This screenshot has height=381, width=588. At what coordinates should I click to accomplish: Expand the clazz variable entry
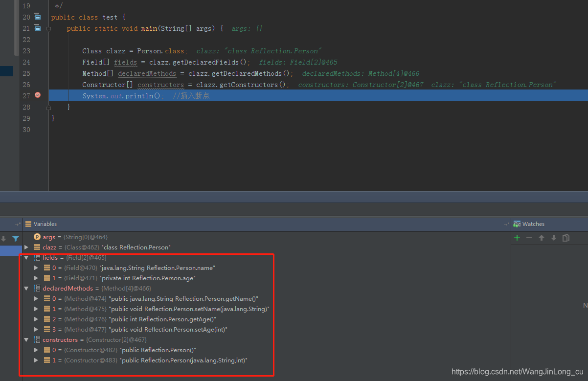pyautogui.click(x=25, y=247)
